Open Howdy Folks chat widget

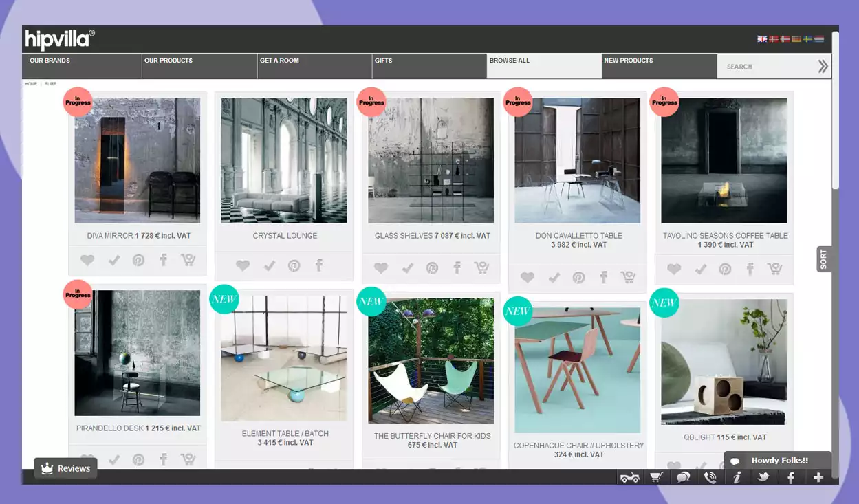click(x=778, y=461)
